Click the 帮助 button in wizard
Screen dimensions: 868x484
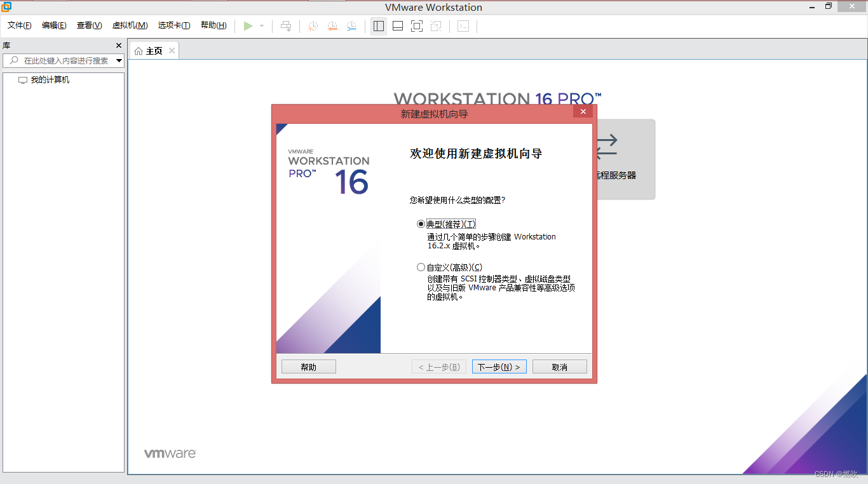click(x=309, y=367)
